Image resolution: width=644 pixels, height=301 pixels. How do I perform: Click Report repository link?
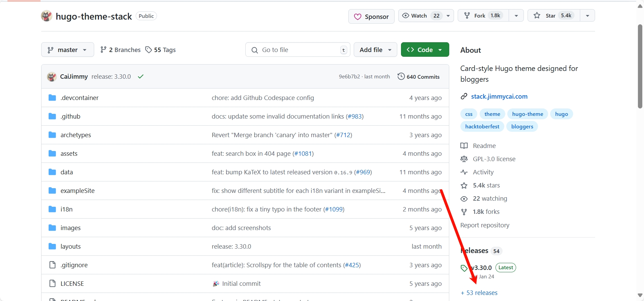[x=485, y=225]
